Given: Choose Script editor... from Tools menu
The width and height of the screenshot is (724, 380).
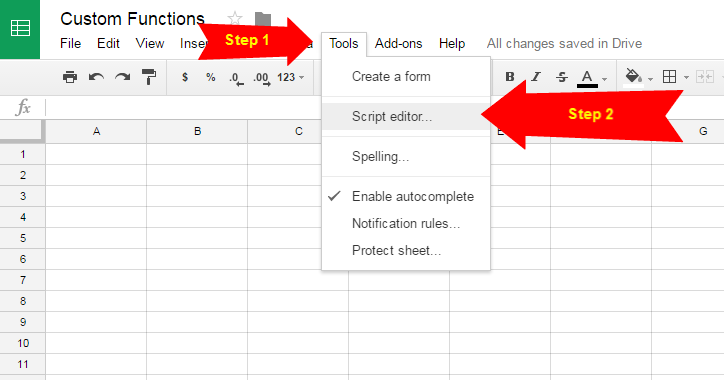Looking at the screenshot, I should pos(406,116).
